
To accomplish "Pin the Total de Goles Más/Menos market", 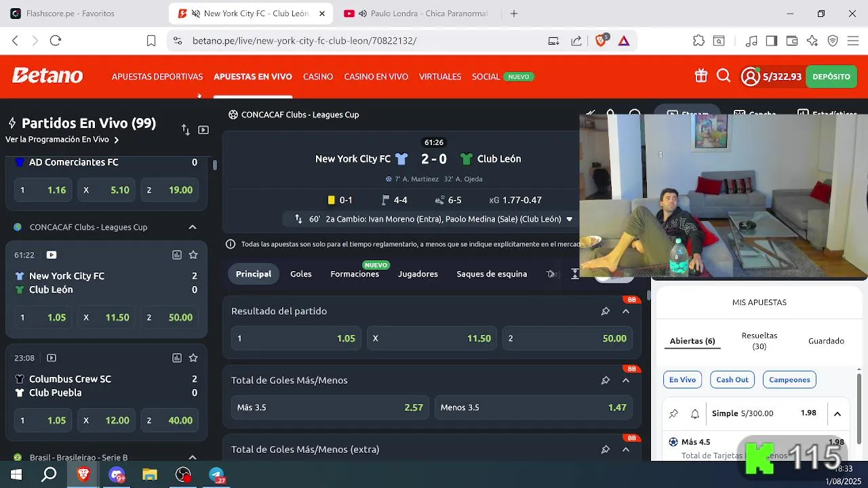I will click(x=605, y=380).
